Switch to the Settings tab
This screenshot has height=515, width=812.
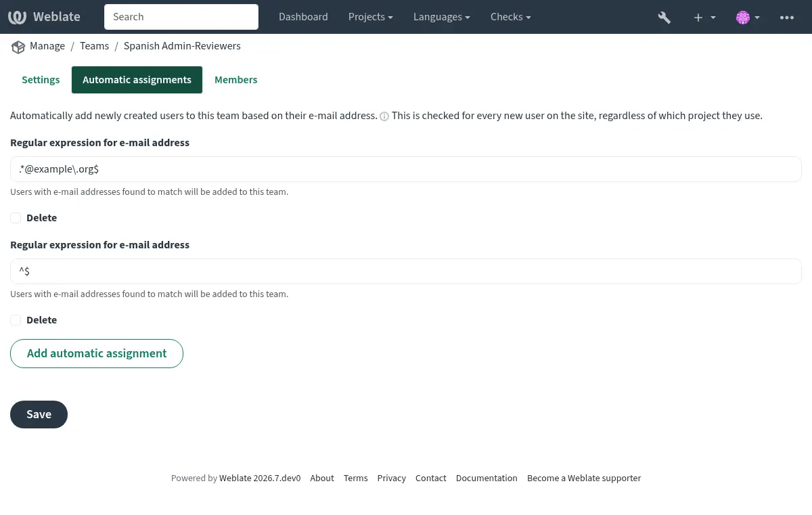41,80
